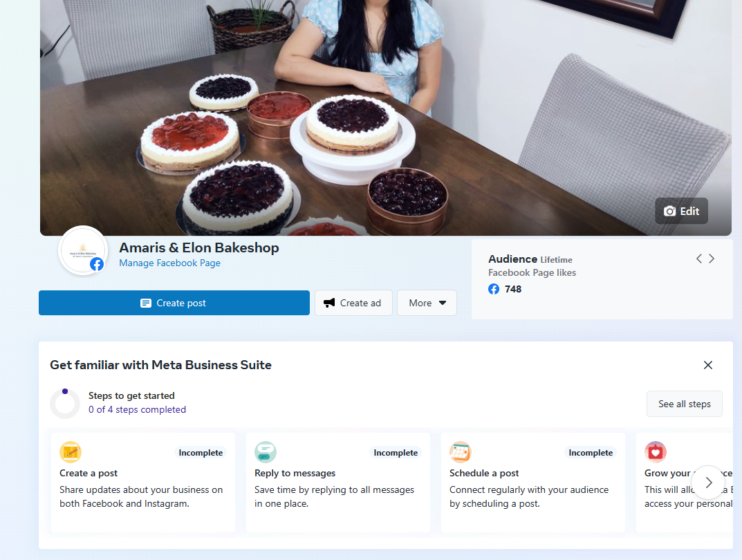
Task: Show next Audience metric with right chevron
Action: [712, 259]
